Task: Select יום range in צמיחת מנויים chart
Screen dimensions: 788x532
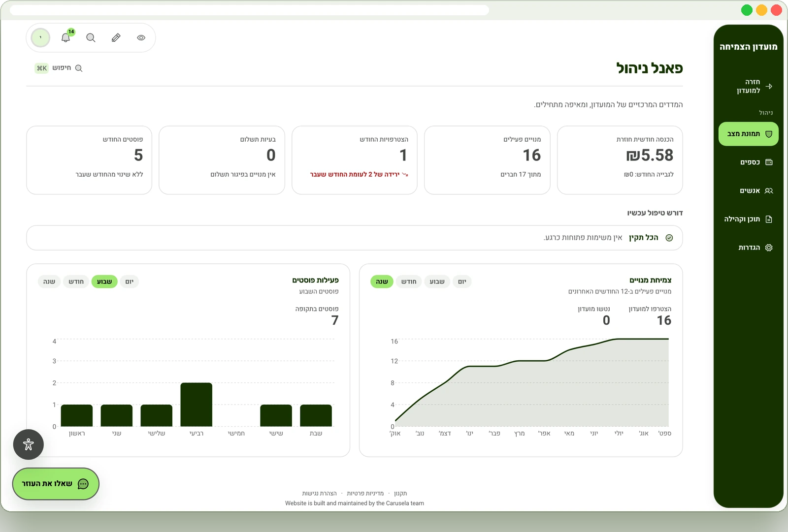Action: point(462,282)
